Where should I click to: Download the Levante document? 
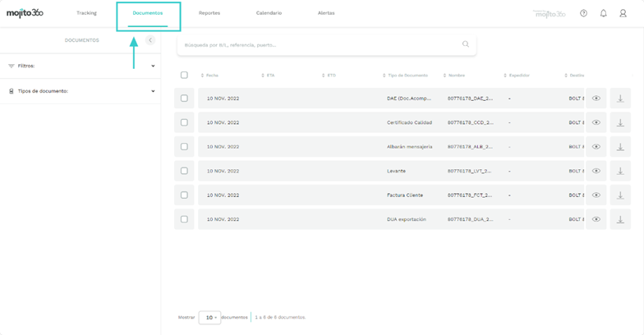[x=620, y=171]
